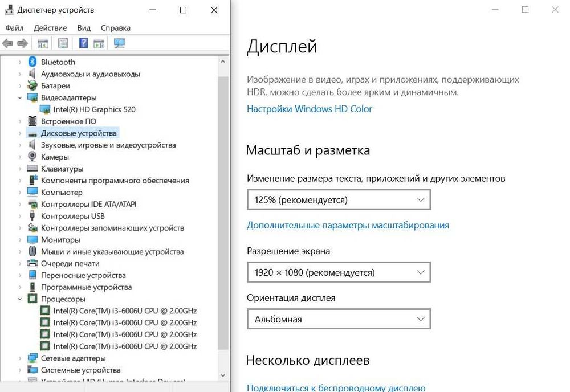This screenshot has height=392, width=570.
Task: Click the Мыши mouse icon
Action: pos(32,251)
